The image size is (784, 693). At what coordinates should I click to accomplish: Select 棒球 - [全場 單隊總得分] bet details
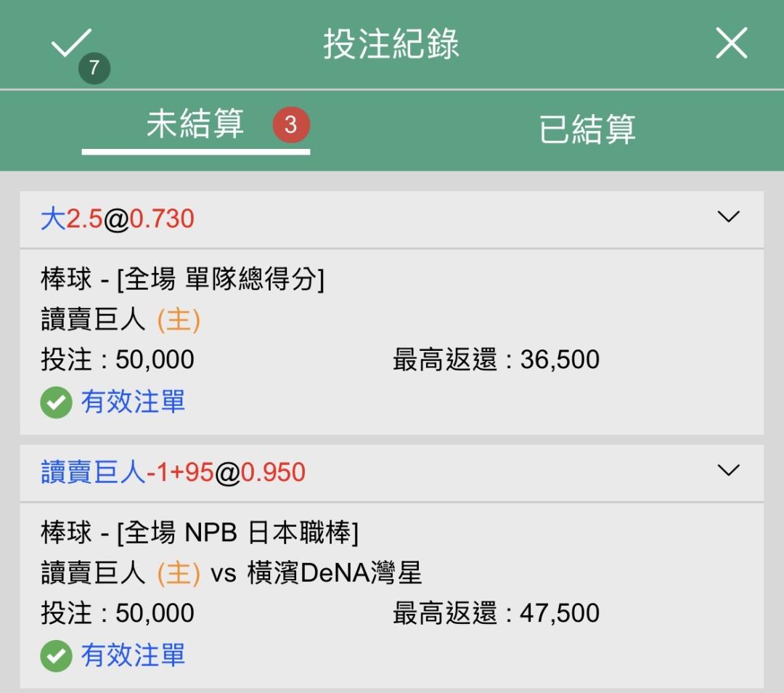(183, 279)
